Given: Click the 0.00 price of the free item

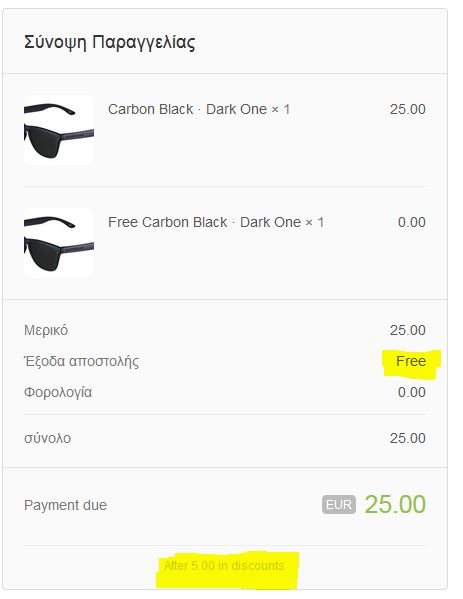Looking at the screenshot, I should [x=412, y=222].
